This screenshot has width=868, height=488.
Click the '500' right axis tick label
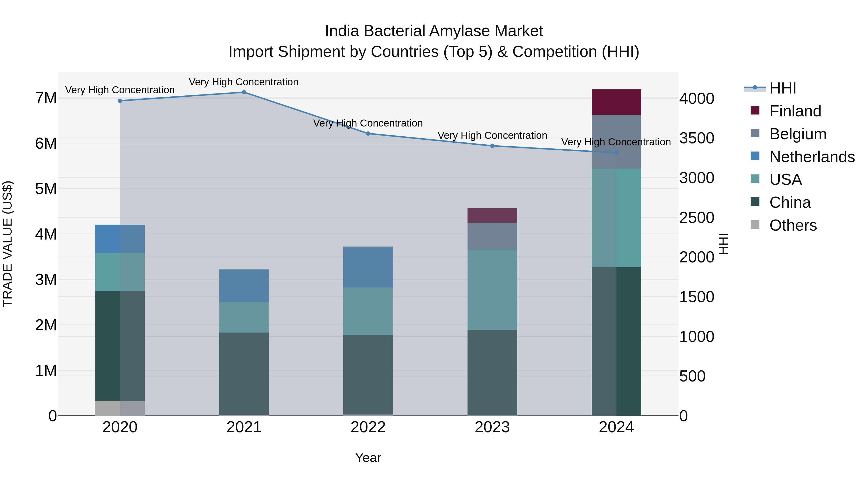[692, 376]
